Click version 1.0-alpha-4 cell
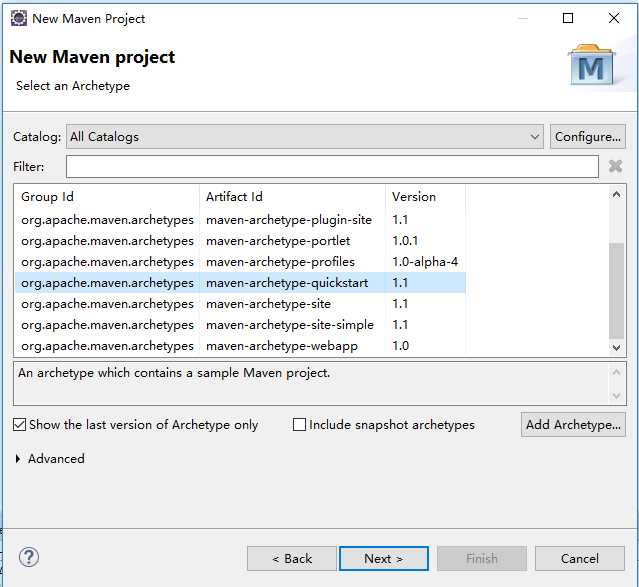This screenshot has height=587, width=639. coord(425,262)
